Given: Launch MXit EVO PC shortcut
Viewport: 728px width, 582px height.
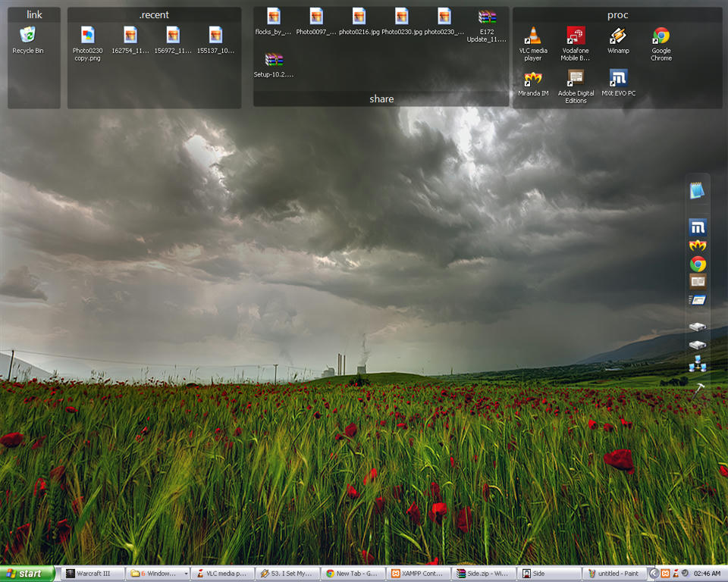Looking at the screenshot, I should point(618,78).
